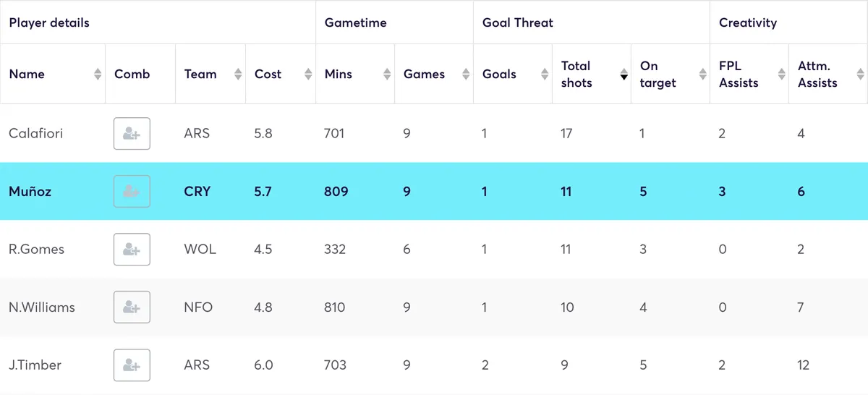Sort players by Cost
This screenshot has height=395, width=868.
click(308, 75)
